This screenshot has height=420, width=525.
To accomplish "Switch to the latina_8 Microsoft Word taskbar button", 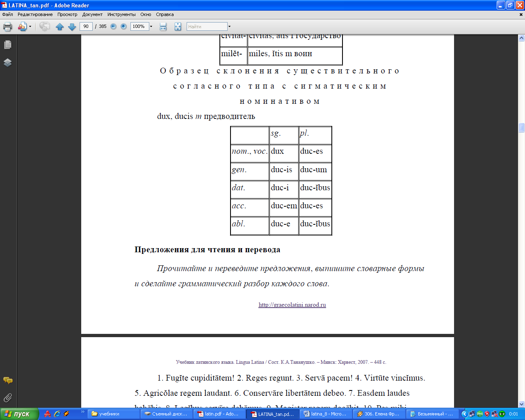I will coord(326,414).
